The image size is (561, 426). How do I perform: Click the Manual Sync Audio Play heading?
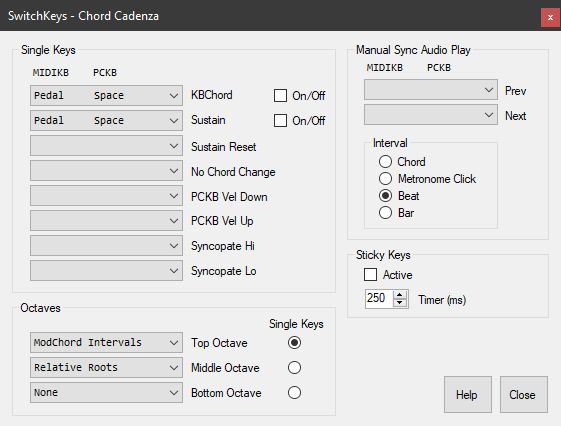point(413,50)
